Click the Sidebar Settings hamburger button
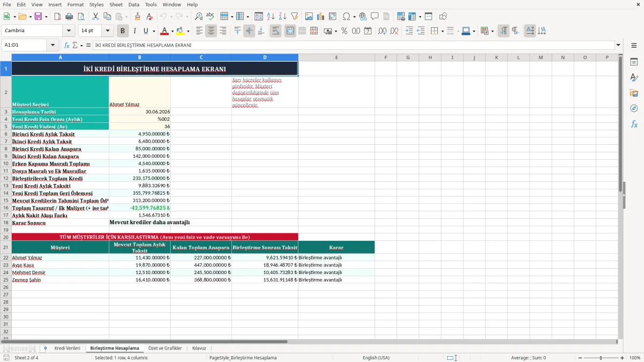Image resolution: width=644 pixels, height=362 pixels. (634, 46)
